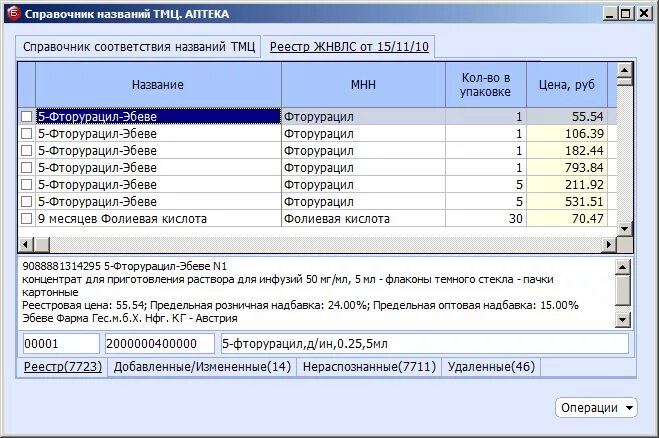Screen dimensions: 659x438
Task: Tick checkbox for 9 месяцев Фолиевая кислота
Action: [26, 219]
